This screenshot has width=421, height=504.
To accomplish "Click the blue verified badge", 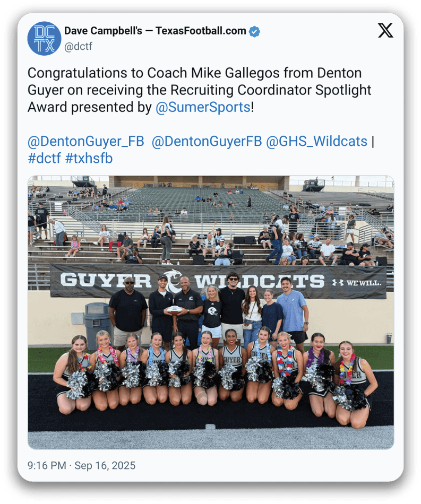I will coord(254,31).
